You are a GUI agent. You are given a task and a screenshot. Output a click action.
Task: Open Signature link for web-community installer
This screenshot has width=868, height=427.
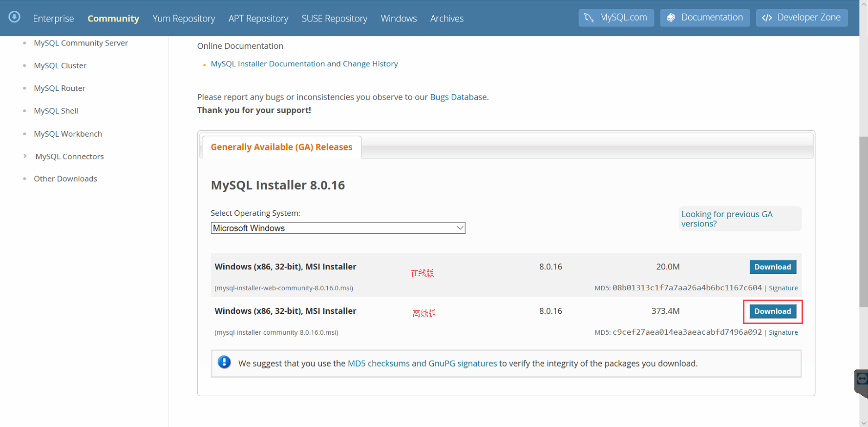tap(783, 288)
